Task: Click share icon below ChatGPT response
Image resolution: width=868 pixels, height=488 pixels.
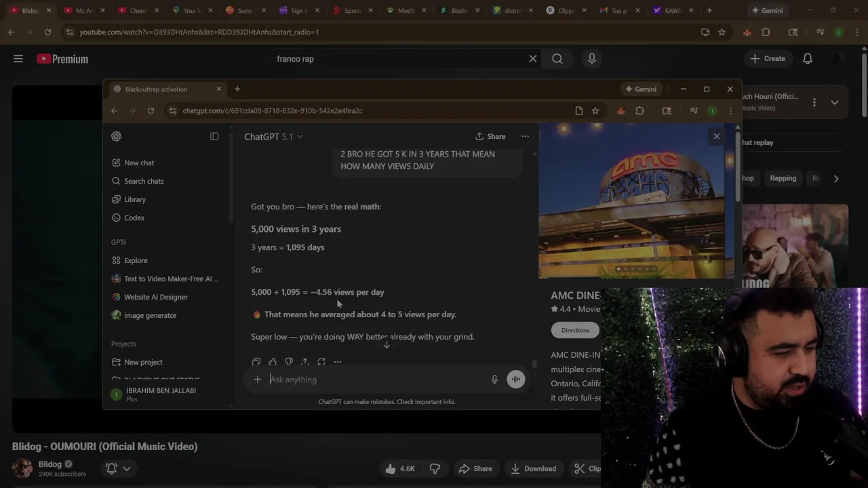Action: click(x=305, y=362)
